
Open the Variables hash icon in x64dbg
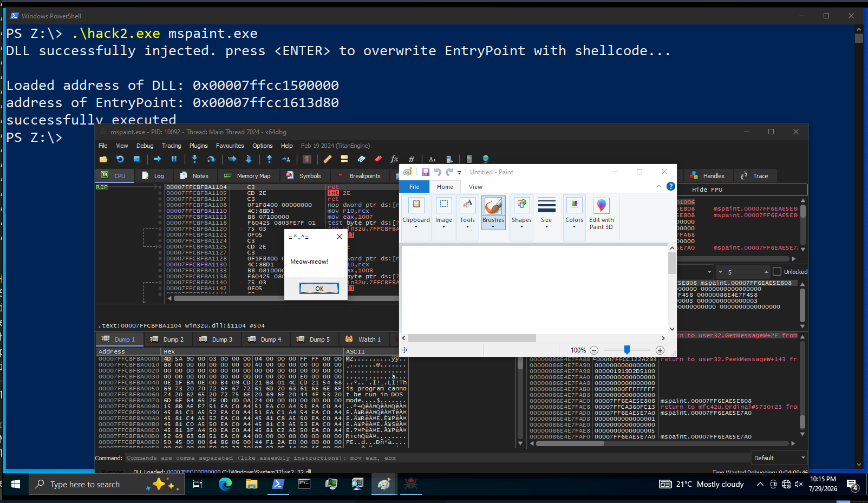point(411,159)
